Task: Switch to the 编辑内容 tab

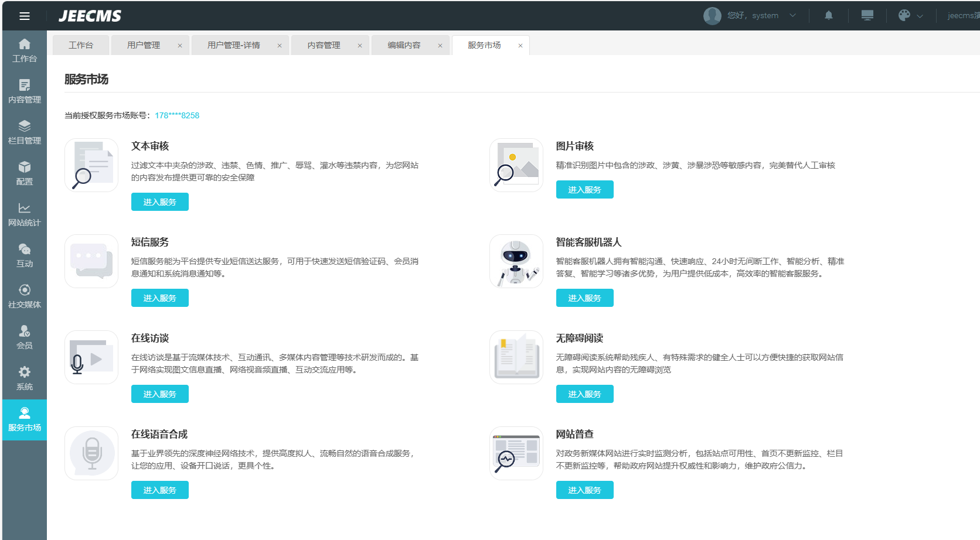Action: [x=404, y=45]
